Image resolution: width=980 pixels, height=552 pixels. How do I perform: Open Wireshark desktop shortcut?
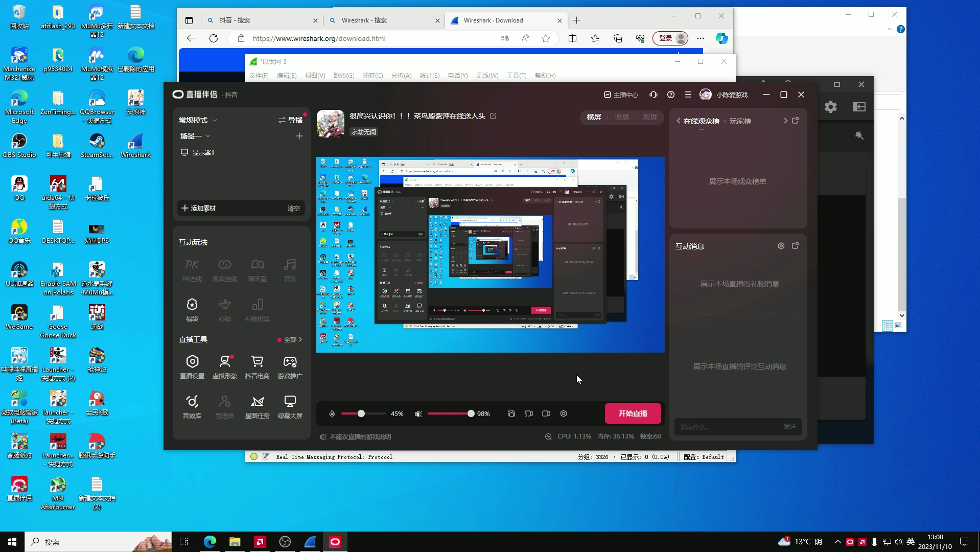click(135, 145)
